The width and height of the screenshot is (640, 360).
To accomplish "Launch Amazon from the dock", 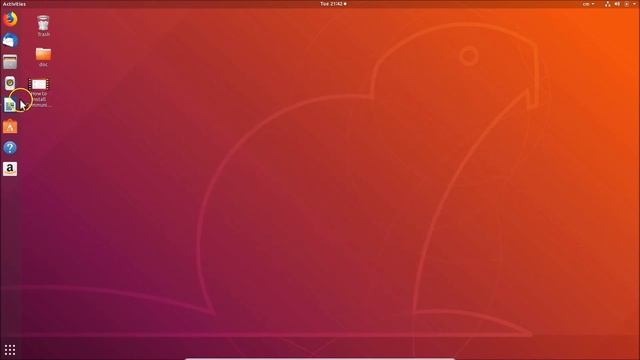I will pos(10,169).
